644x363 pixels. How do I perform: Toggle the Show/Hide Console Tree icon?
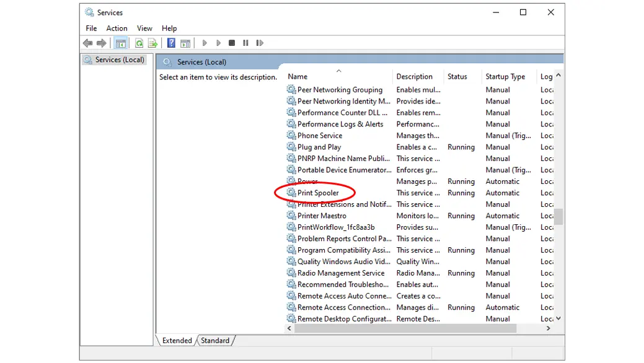click(x=121, y=43)
